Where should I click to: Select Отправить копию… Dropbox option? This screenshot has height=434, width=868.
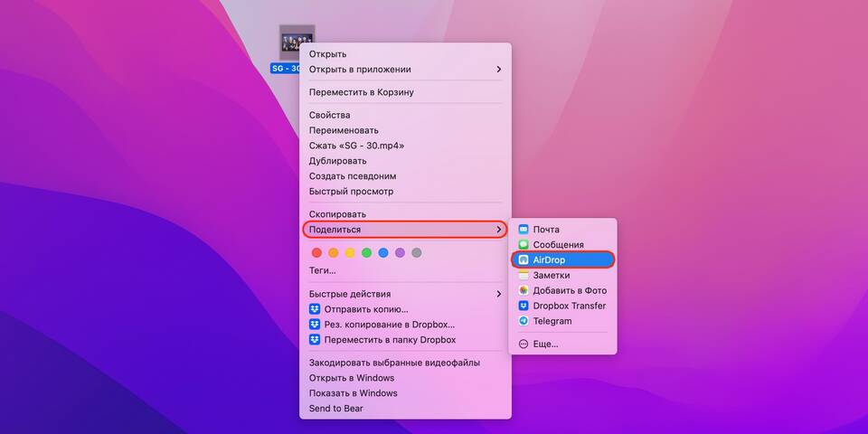pyautogui.click(x=405, y=309)
